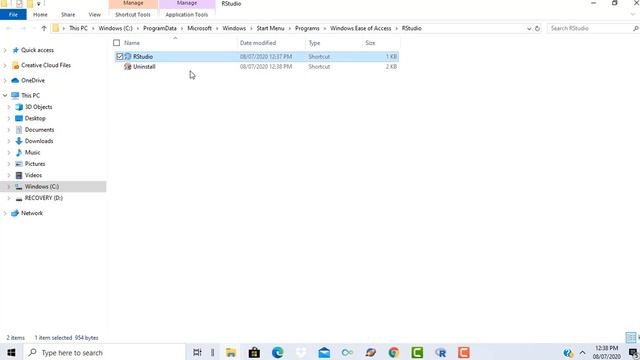The width and height of the screenshot is (640, 360).
Task: Sort by Date modified column
Action: 258,43
